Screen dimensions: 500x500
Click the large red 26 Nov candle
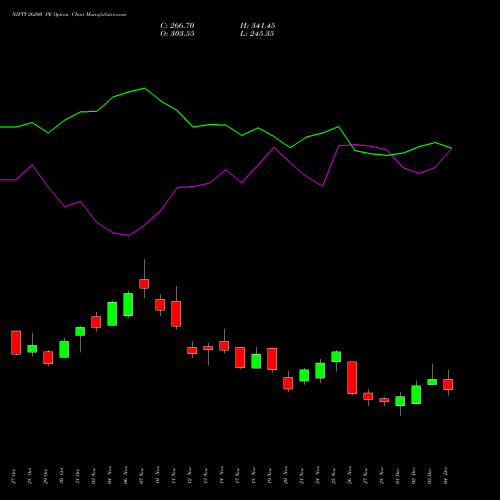[x=352, y=378]
